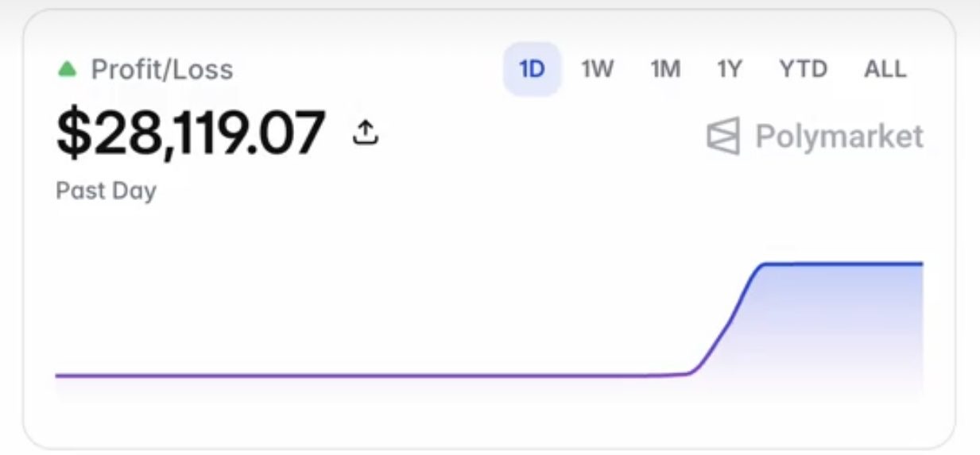This screenshot has width=980, height=455.
Task: Show the 1M profit history
Action: click(665, 69)
